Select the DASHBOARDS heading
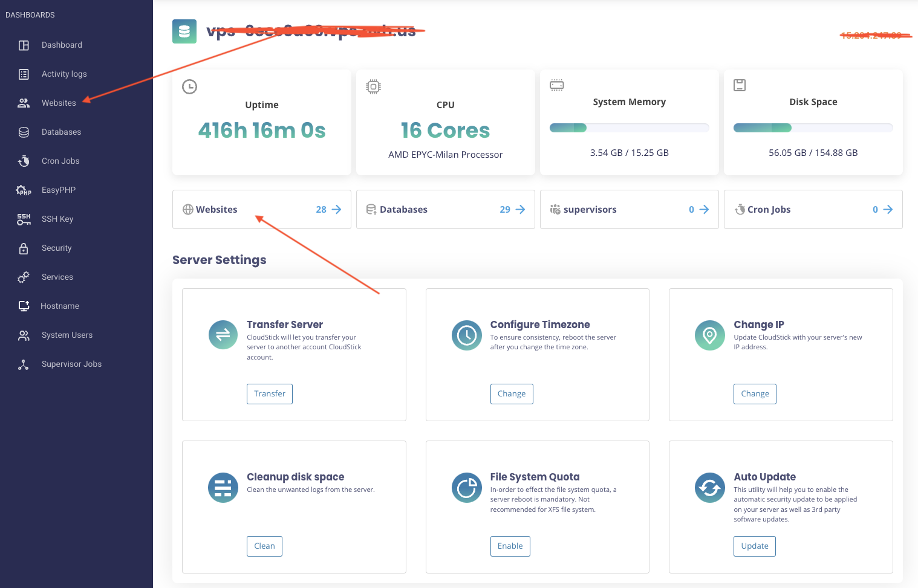918x588 pixels. tap(30, 15)
